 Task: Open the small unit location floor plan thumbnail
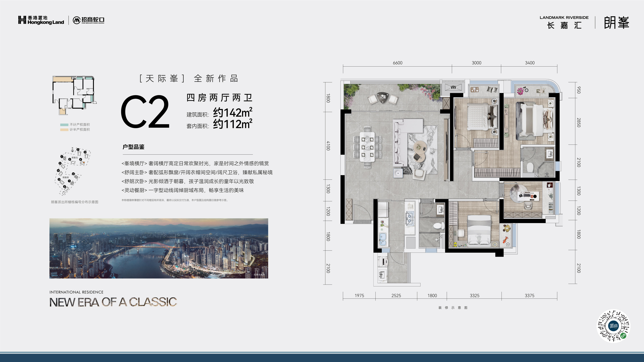[x=75, y=95]
